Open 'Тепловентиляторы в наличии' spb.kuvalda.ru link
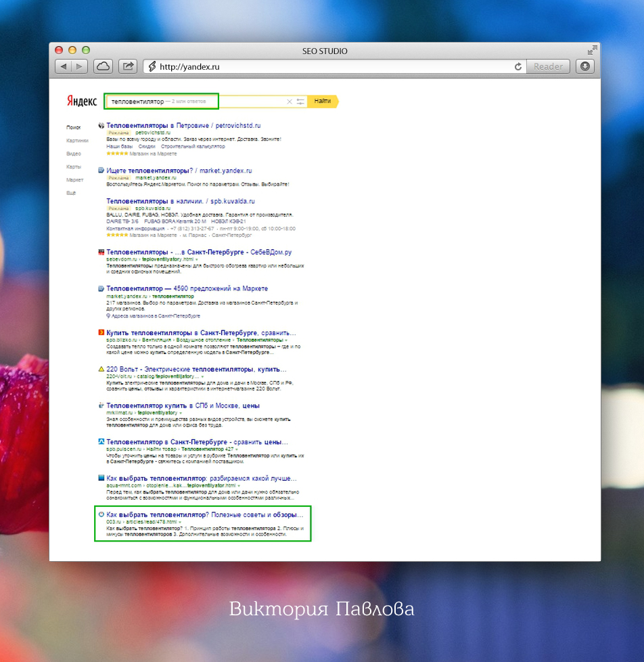The height and width of the screenshot is (662, 644). 181,201
